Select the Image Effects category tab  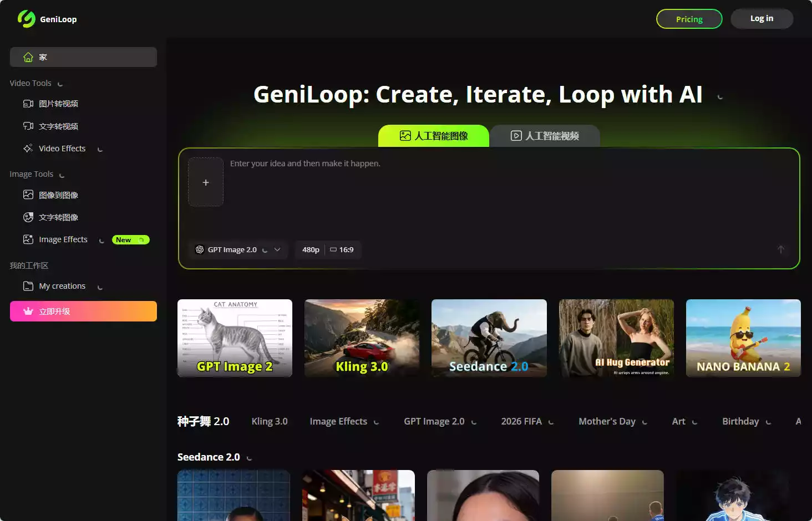pyautogui.click(x=338, y=421)
